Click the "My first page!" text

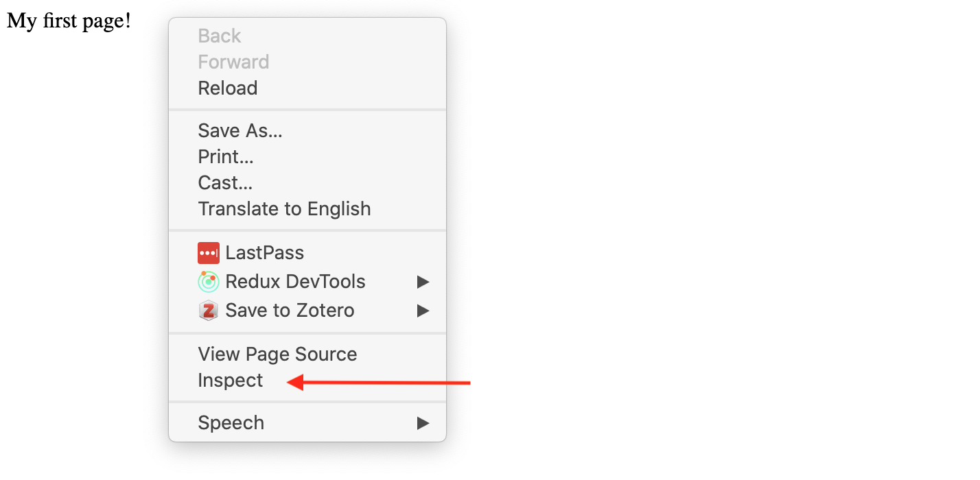[69, 21]
